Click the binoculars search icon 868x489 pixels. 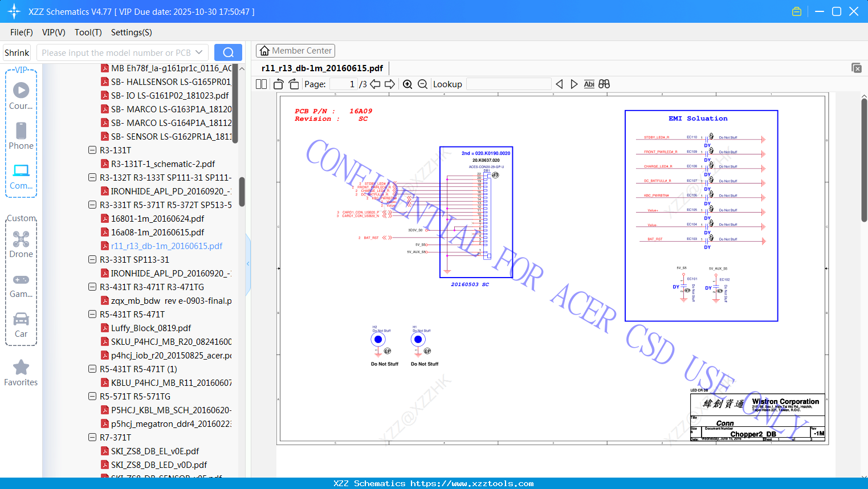[x=604, y=84]
